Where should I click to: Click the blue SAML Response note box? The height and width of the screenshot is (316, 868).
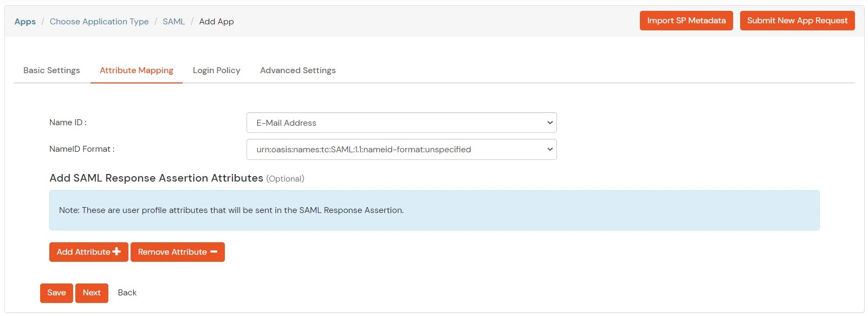pos(433,210)
